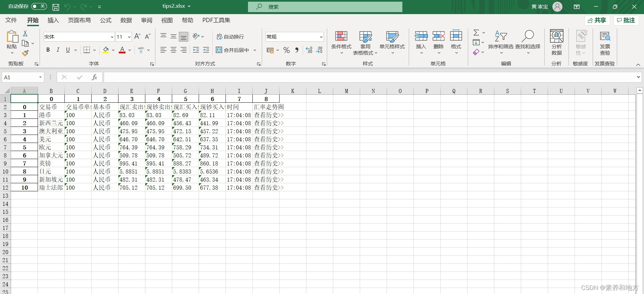Open Cell Styles (单元格样式) gallery

click(392, 43)
